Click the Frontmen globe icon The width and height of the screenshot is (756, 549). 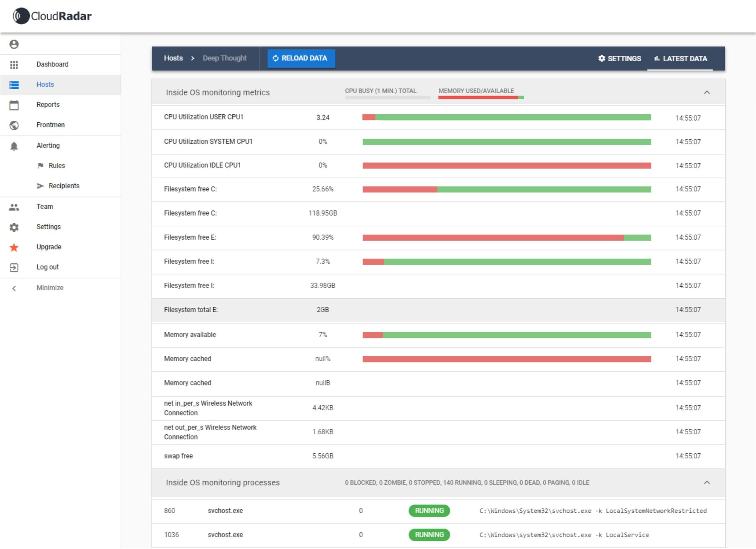pyautogui.click(x=14, y=125)
